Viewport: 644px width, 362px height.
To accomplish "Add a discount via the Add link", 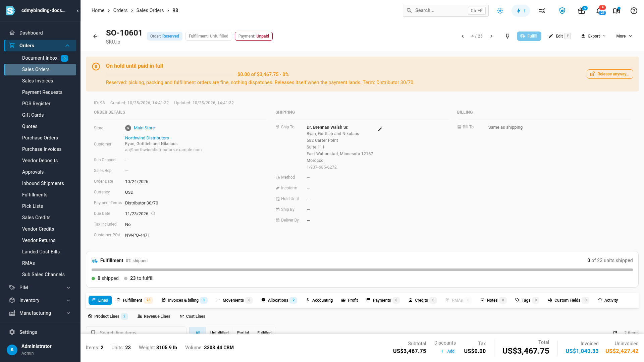I will click(447, 351).
